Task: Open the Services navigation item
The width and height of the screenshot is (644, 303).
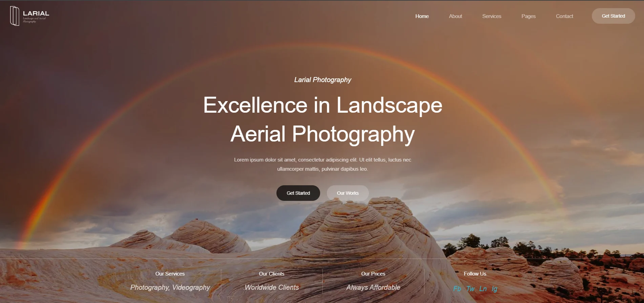Action: click(x=492, y=16)
